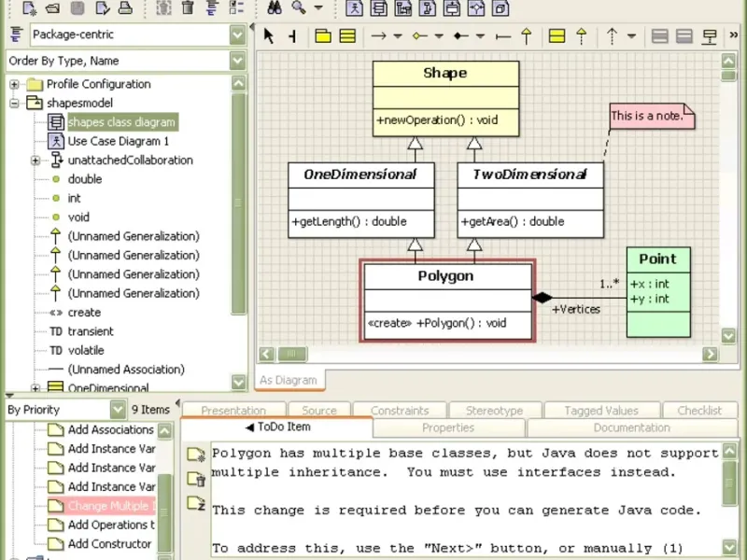
Task: Select the New Class tool
Action: (x=347, y=36)
